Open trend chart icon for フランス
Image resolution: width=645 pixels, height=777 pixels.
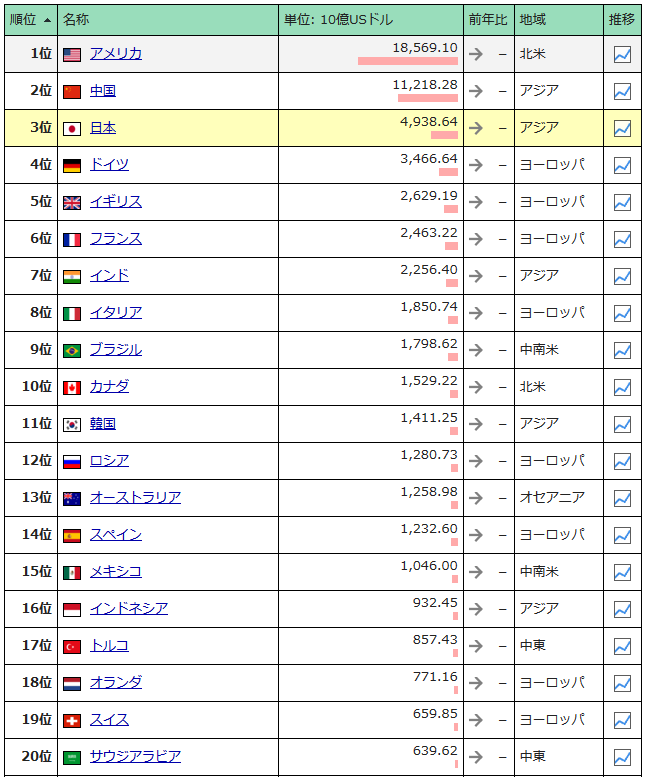(622, 239)
